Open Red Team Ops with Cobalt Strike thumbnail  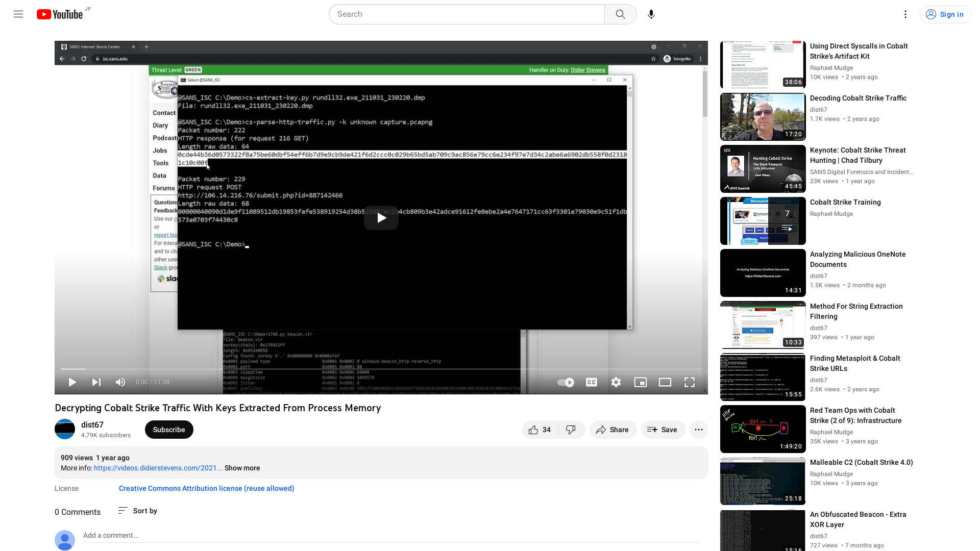(x=763, y=429)
